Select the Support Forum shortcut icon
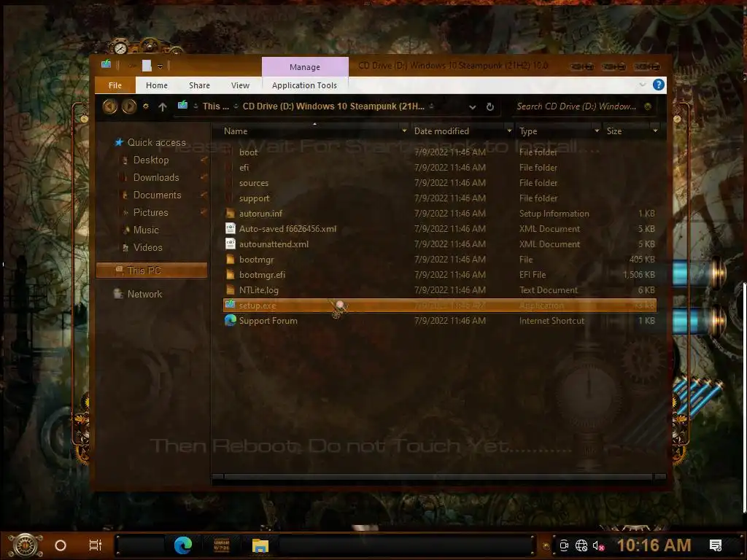This screenshot has height=560, width=747. pos(231,321)
